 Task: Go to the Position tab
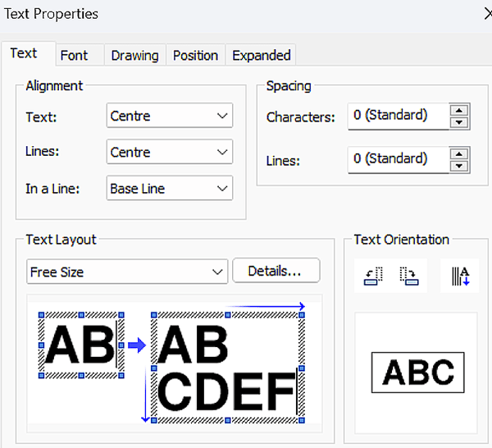click(x=195, y=55)
